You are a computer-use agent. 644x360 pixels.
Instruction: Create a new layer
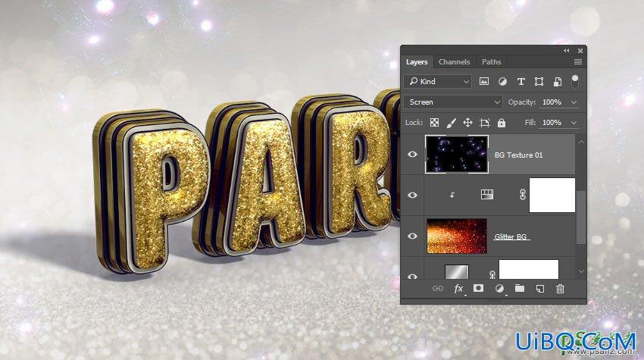click(540, 289)
